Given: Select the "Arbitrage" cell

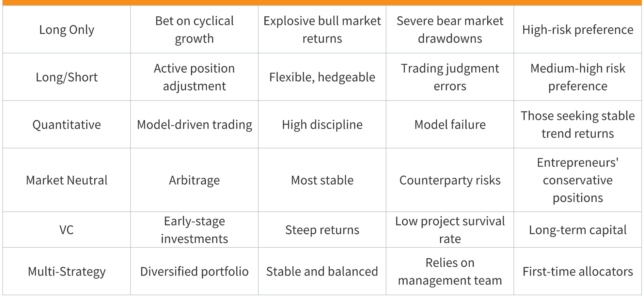Looking at the screenshot, I should tap(194, 180).
